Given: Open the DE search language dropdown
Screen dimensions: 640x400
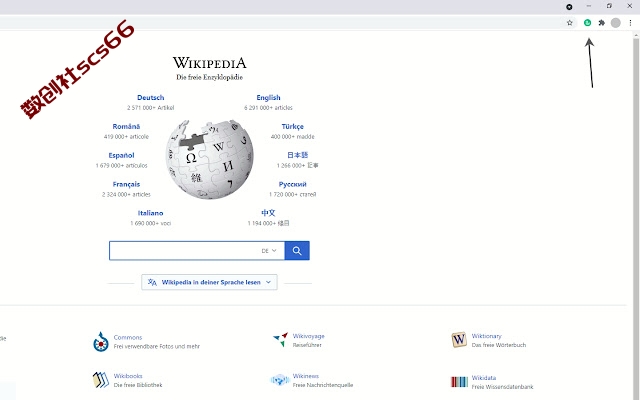Looking at the screenshot, I should 269,251.
